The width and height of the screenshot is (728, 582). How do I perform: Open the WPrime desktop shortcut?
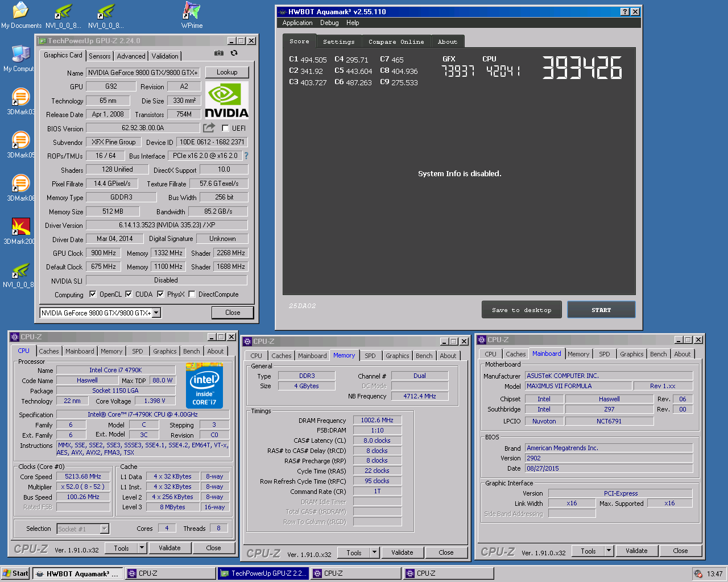pyautogui.click(x=192, y=15)
